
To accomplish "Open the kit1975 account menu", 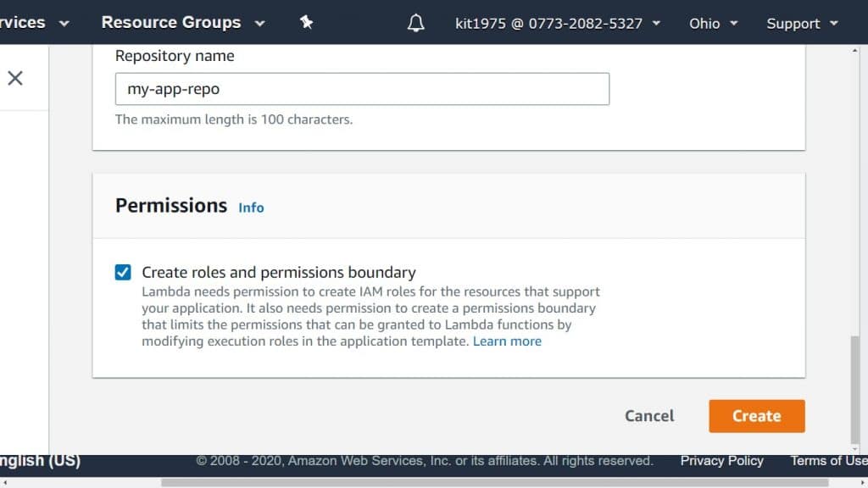I will tap(557, 24).
